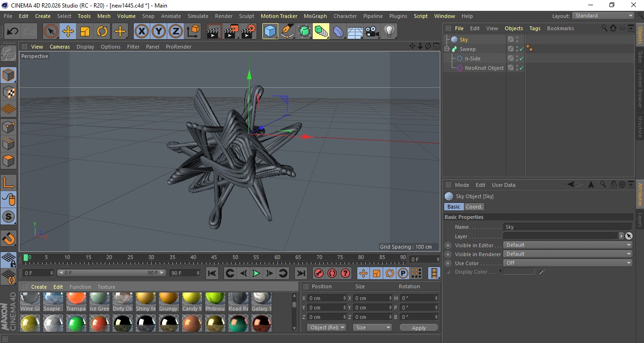Toggle the n-Side object's enable checkmark
644x343 pixels.
[x=522, y=59]
